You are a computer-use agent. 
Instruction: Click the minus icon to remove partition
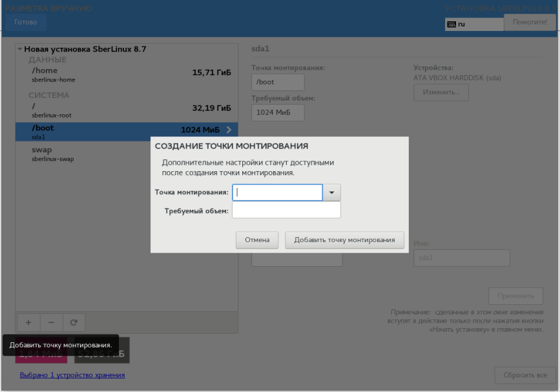coord(51,322)
